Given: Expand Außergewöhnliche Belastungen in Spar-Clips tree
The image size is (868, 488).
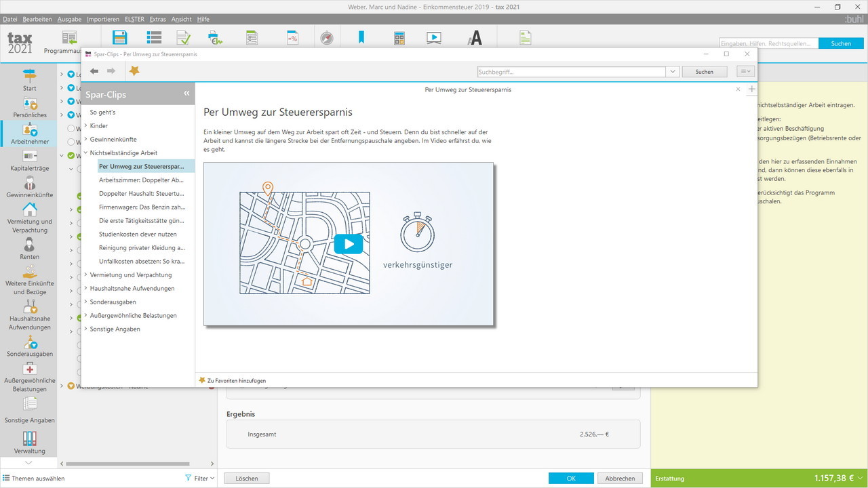Looking at the screenshot, I should pos(85,315).
